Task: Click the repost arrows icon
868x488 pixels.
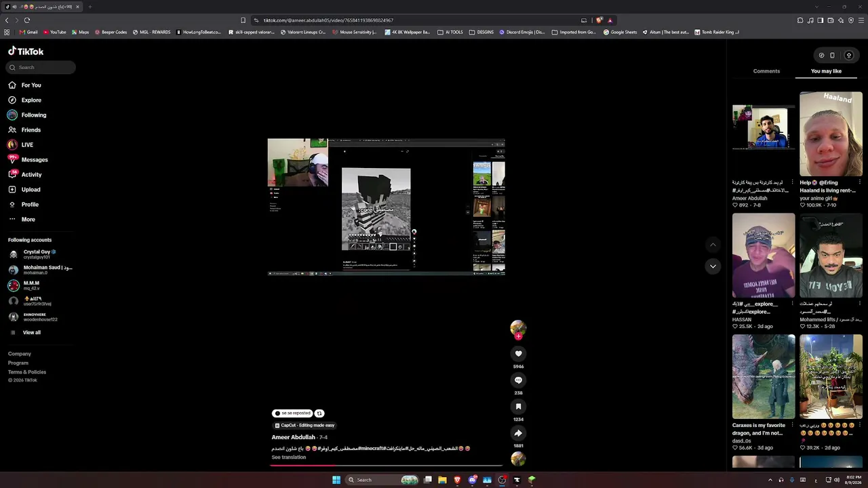Action: click(x=319, y=413)
